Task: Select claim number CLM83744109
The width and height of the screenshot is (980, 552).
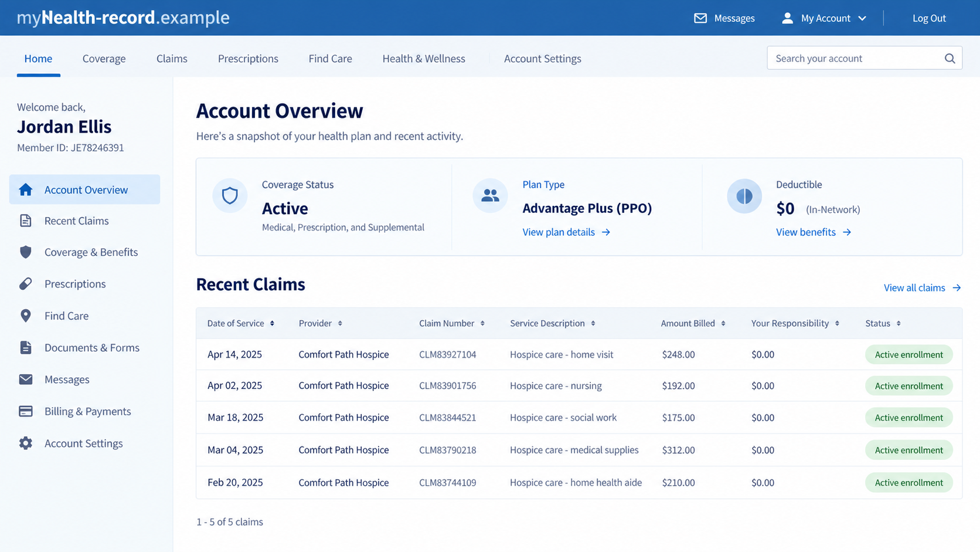Action: pyautogui.click(x=448, y=483)
